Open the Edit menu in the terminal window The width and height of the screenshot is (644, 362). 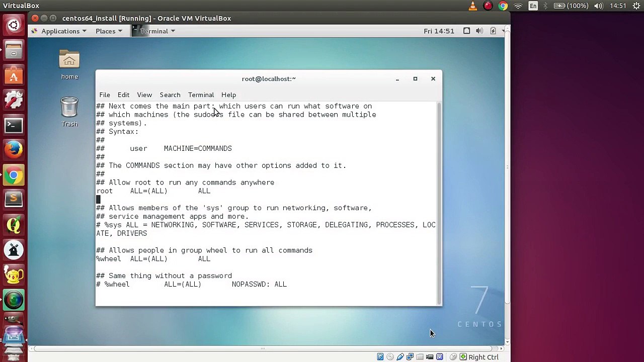(x=123, y=95)
